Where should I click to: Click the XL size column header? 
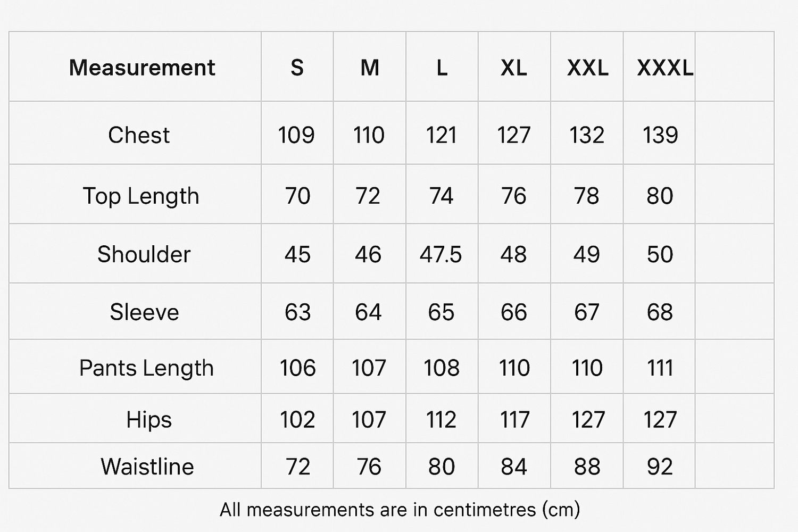[513, 68]
